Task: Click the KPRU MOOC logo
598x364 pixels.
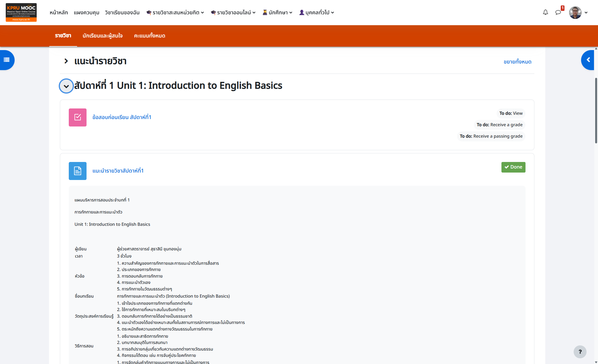Action: (x=21, y=12)
